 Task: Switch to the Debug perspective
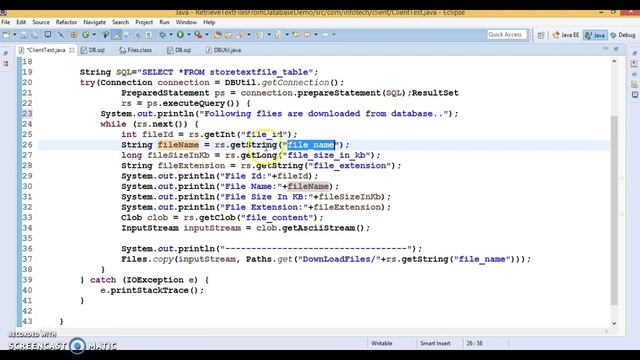(x=623, y=35)
